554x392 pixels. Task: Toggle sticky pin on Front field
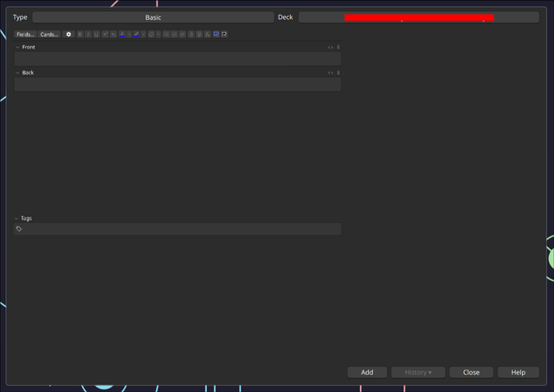[338, 47]
